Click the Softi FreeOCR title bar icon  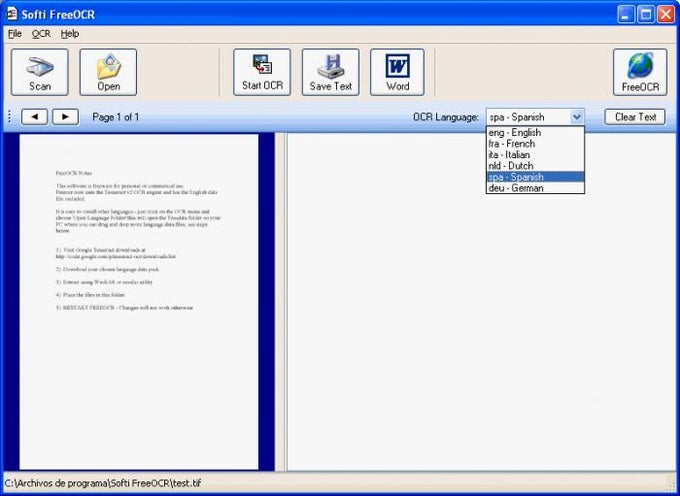coord(12,14)
